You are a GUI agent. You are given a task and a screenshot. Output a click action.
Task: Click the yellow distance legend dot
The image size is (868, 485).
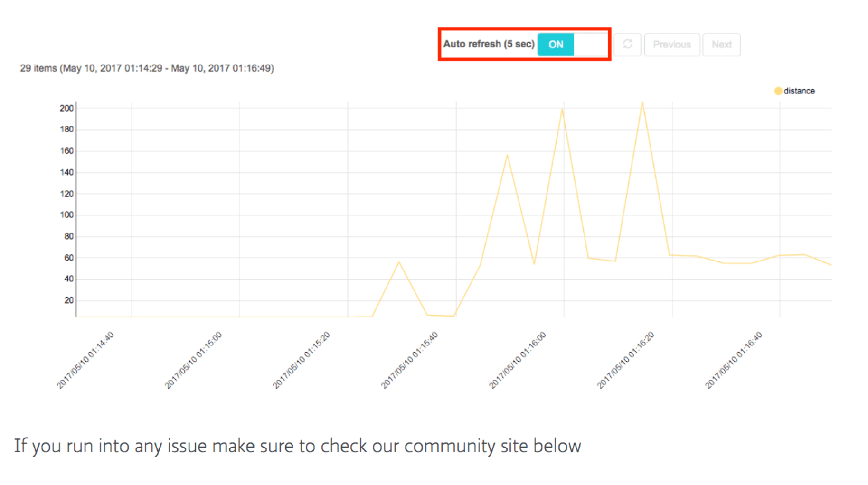click(x=778, y=91)
